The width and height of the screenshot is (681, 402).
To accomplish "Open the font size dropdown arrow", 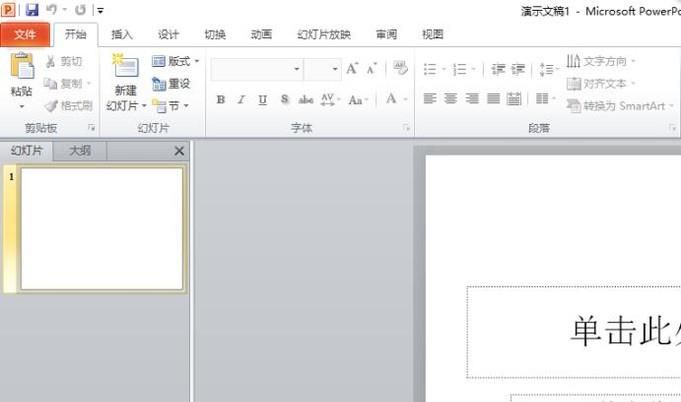I will pos(335,69).
